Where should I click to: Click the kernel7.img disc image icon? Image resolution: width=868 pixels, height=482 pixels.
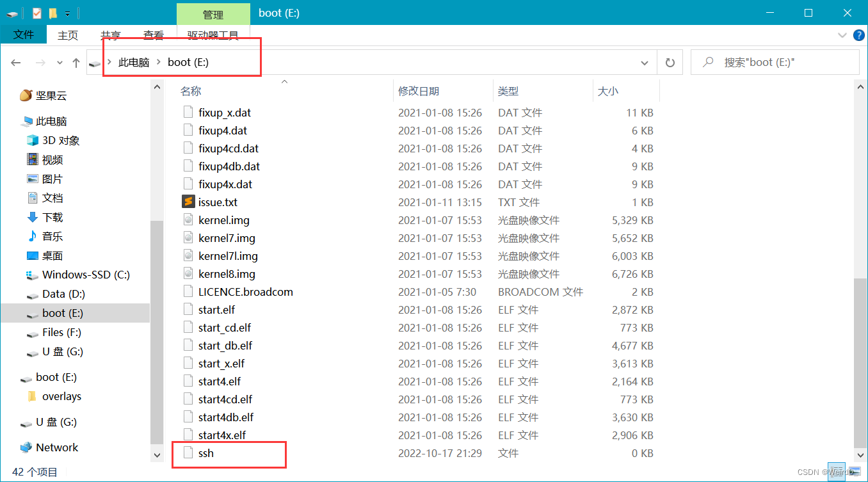point(188,237)
